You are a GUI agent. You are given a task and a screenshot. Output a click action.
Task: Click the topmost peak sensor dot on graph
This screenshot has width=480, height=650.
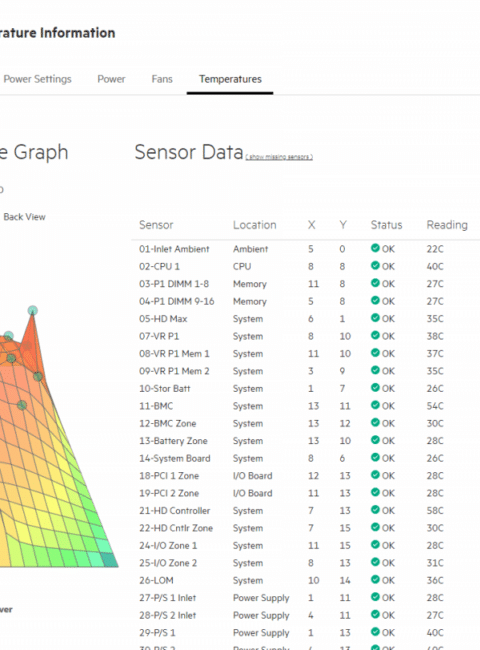[33, 310]
